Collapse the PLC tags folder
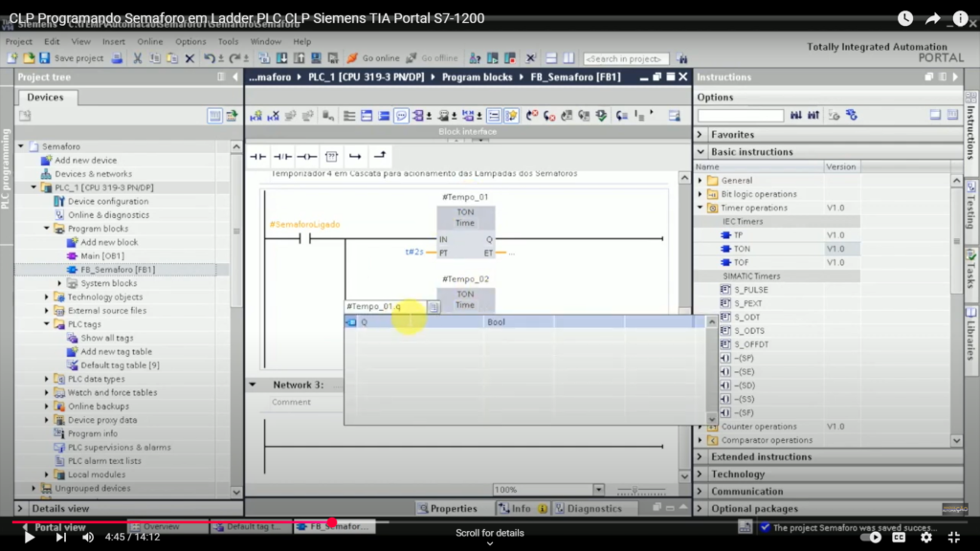The height and width of the screenshot is (551, 980). (47, 324)
